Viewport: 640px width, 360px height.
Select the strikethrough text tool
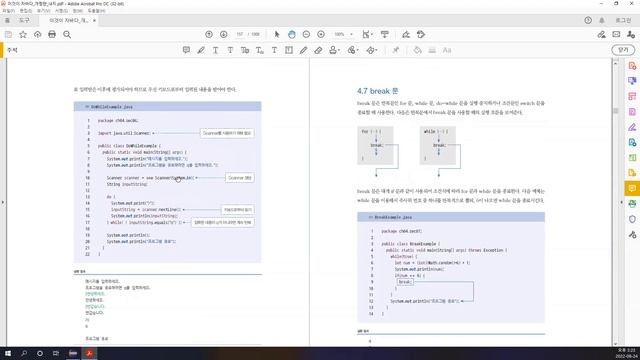[x=230, y=50]
